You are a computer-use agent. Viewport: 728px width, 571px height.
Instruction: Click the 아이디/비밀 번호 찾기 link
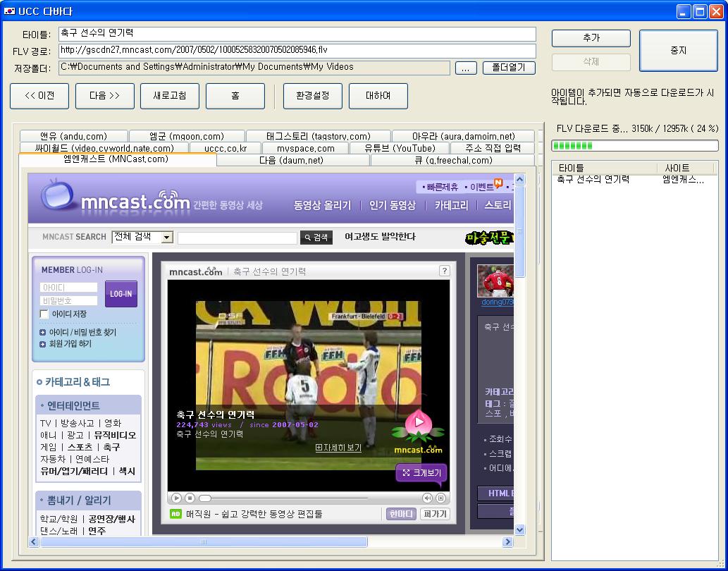pyautogui.click(x=82, y=333)
